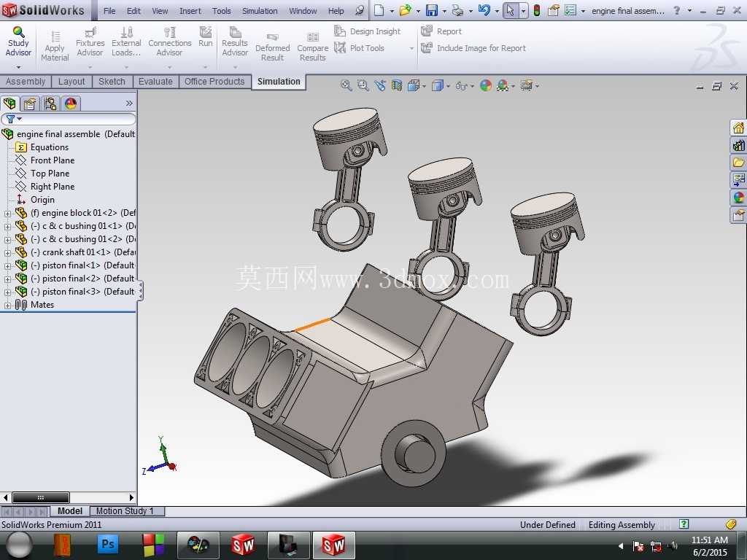Click the Save icon in top toolbar

432,10
